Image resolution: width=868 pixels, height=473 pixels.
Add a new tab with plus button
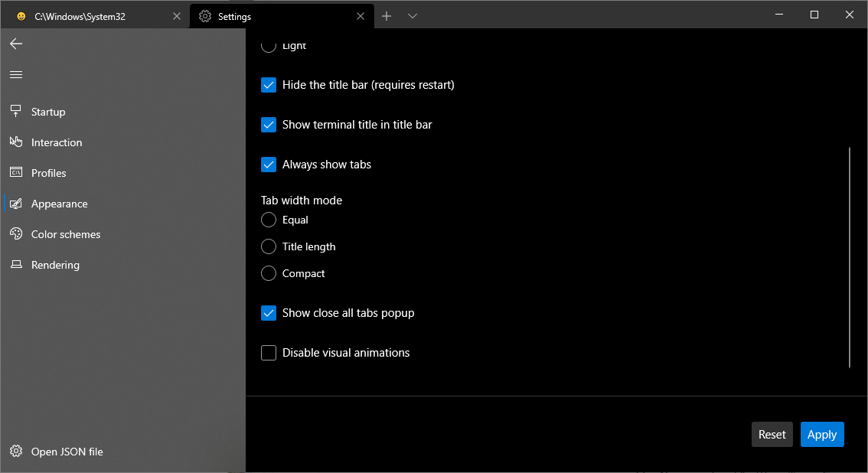pos(387,16)
